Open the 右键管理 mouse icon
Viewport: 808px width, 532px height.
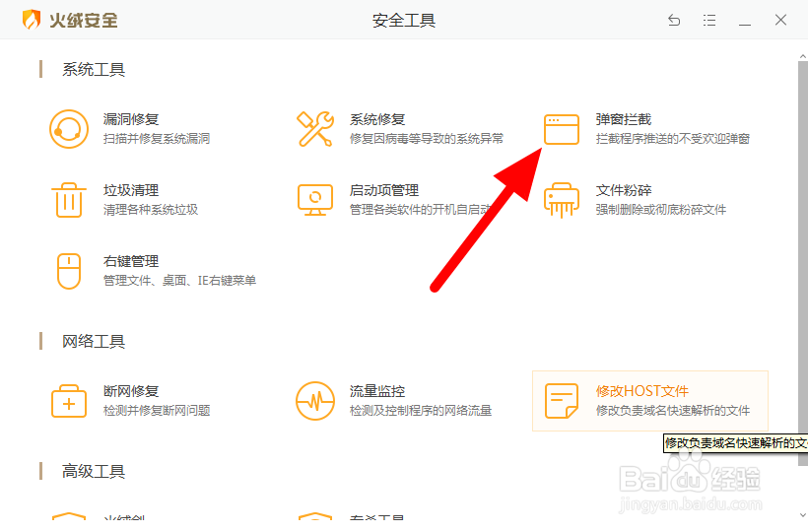pyautogui.click(x=69, y=271)
